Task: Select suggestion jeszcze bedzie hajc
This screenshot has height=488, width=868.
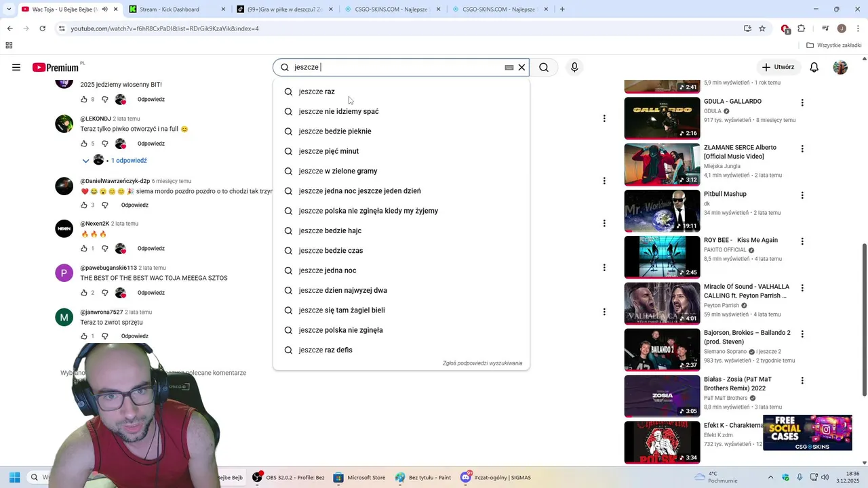Action: click(x=401, y=230)
